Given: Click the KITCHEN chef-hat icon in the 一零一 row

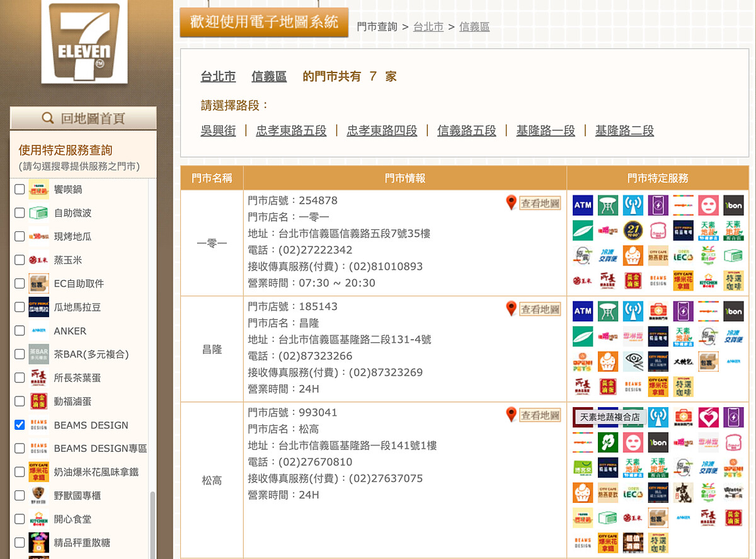Looking at the screenshot, I should (708, 281).
